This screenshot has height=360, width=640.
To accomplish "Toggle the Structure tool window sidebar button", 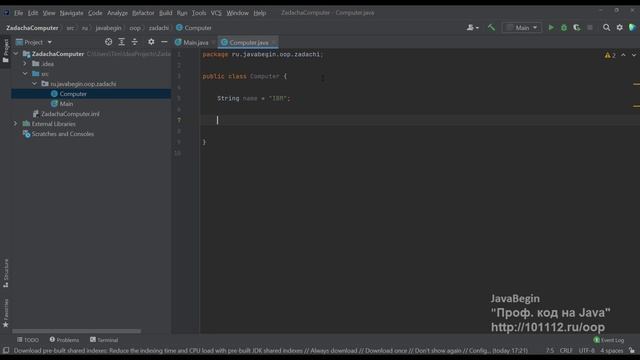I will [x=5, y=273].
